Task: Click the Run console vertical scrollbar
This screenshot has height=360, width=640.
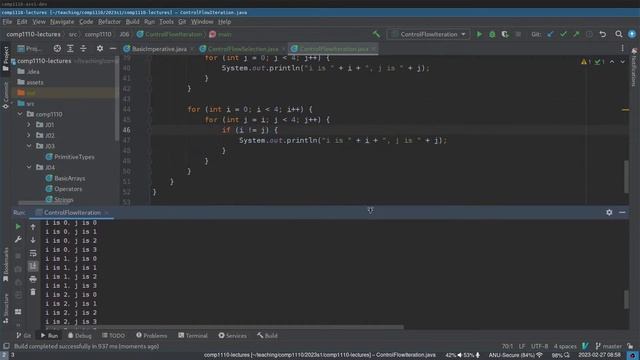Action: (x=626, y=300)
